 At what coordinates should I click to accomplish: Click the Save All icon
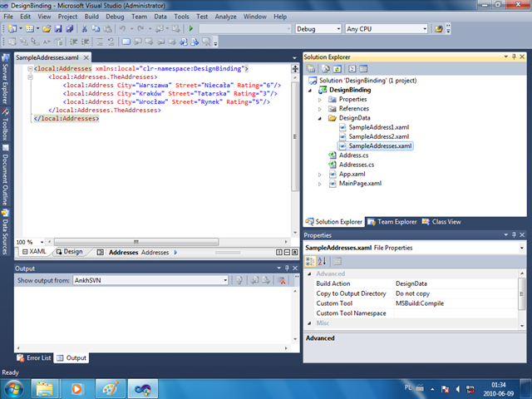(x=70, y=29)
